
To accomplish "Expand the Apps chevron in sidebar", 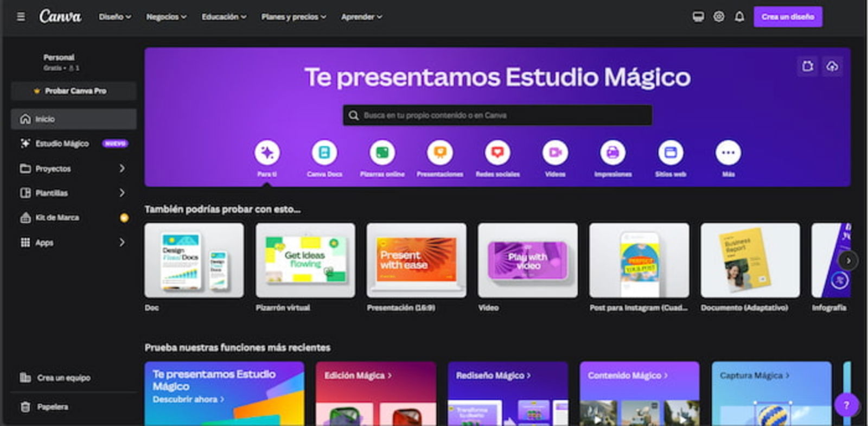I will point(122,242).
